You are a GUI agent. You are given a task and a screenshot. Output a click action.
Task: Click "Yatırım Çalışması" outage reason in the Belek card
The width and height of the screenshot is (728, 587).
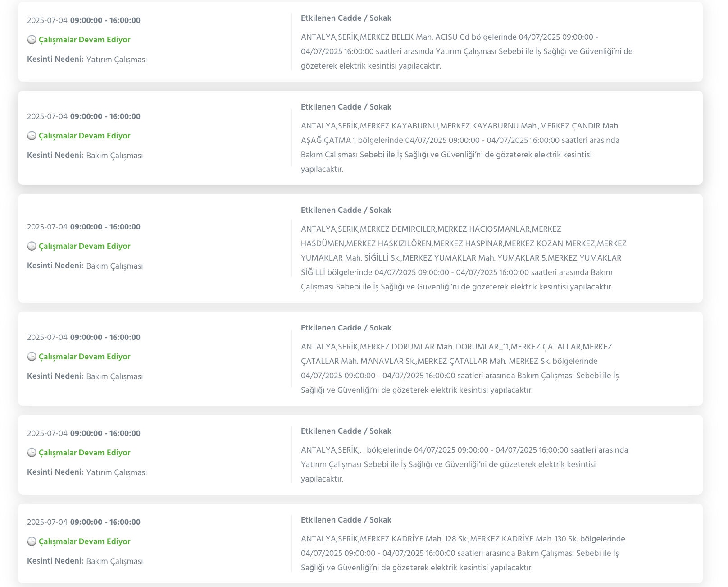117,60
